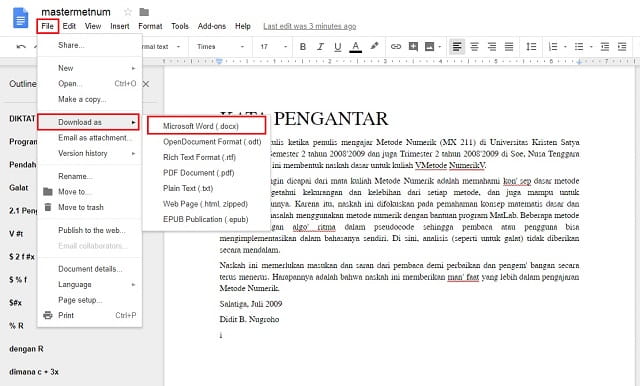
Task: Click the Print printer icon
Action: 48,315
